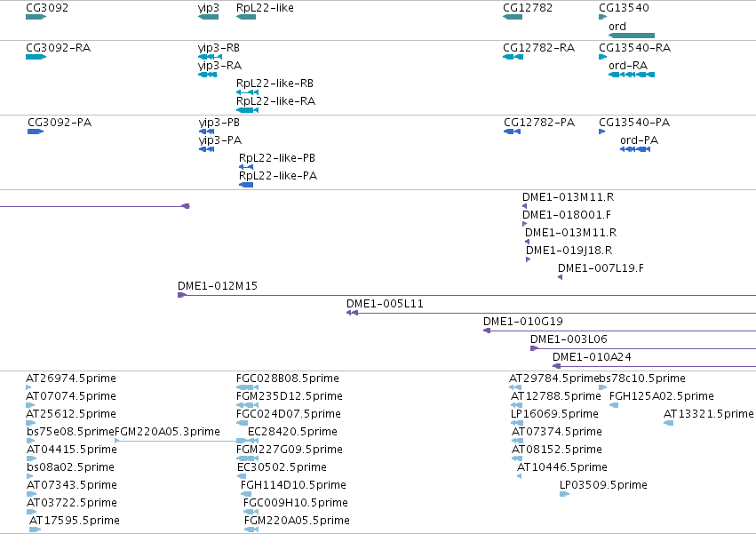Open the bs08a02.5prime EST
756x534 pixels.
[x=30, y=477]
